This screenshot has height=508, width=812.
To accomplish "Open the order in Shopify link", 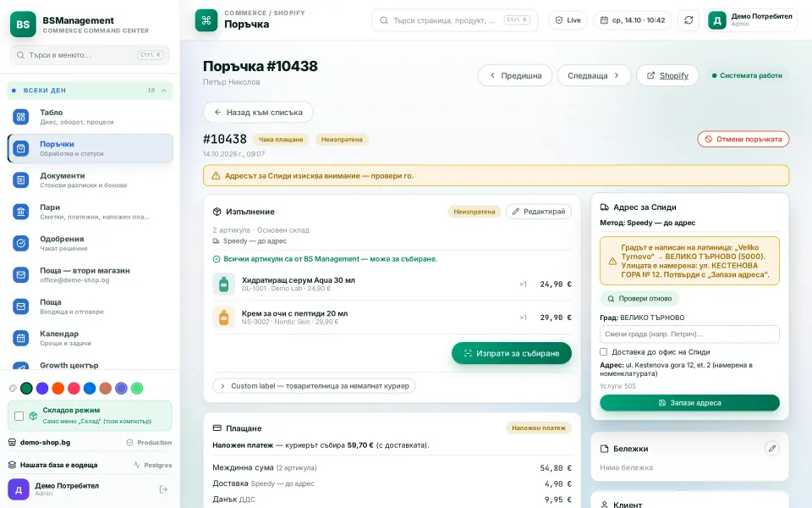I will tap(667, 75).
